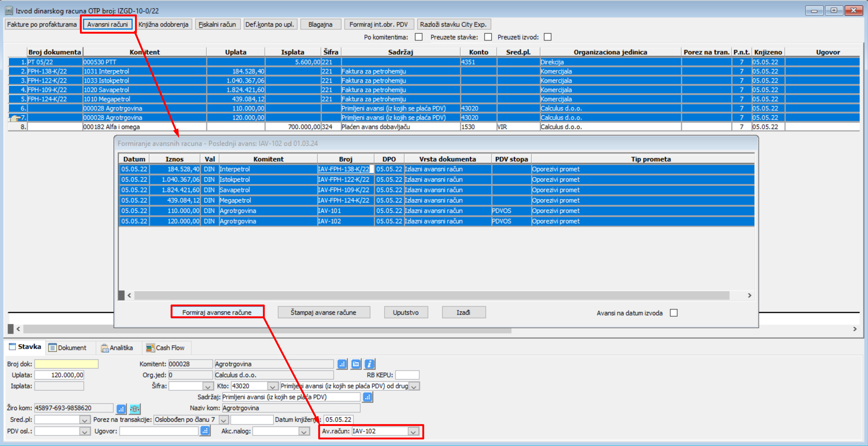Viewport: 868px width, 446px height.
Task: Click the lookup icon beside the Sadržaj field
Action: coord(367,397)
